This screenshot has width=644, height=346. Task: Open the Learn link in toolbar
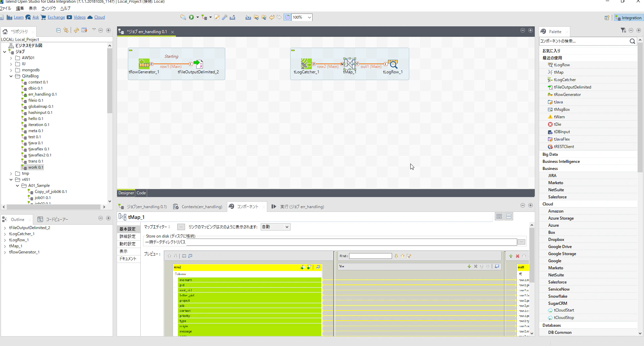point(19,17)
